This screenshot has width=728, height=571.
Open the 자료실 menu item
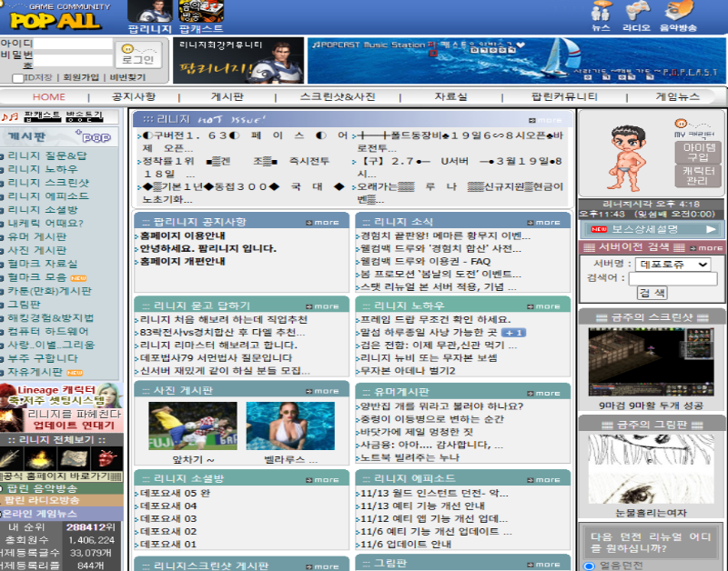[450, 96]
